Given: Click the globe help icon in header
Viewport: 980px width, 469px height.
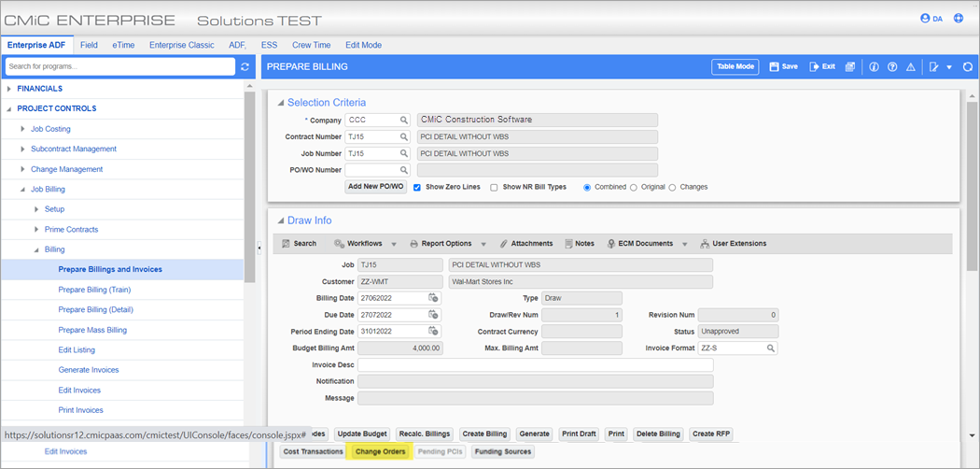Looking at the screenshot, I should 959,19.
